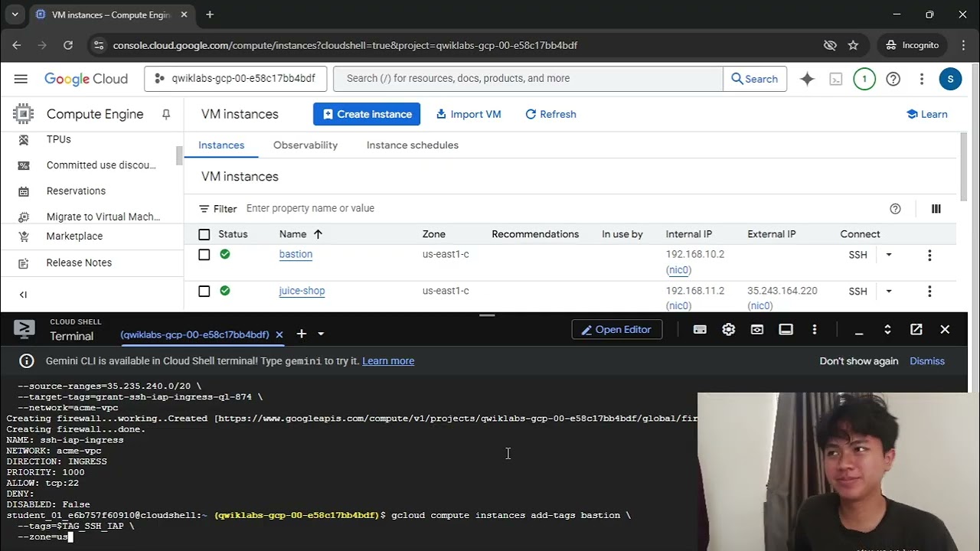Activate Cloud Shell icon in top bar
Image resolution: width=980 pixels, height=551 pixels.
coord(836,79)
